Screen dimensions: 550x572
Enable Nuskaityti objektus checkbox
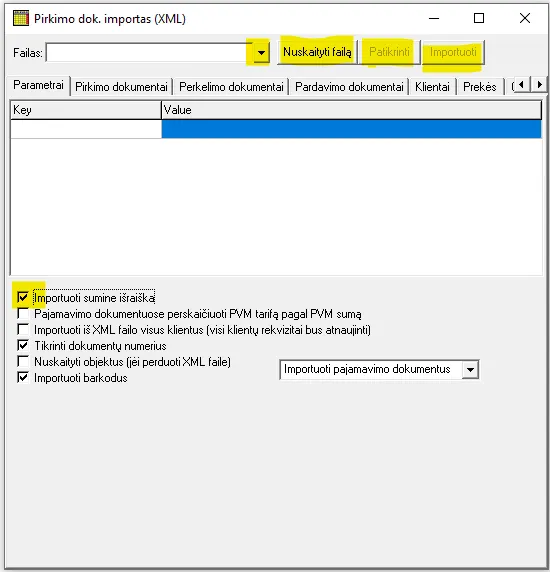[x=23, y=361]
